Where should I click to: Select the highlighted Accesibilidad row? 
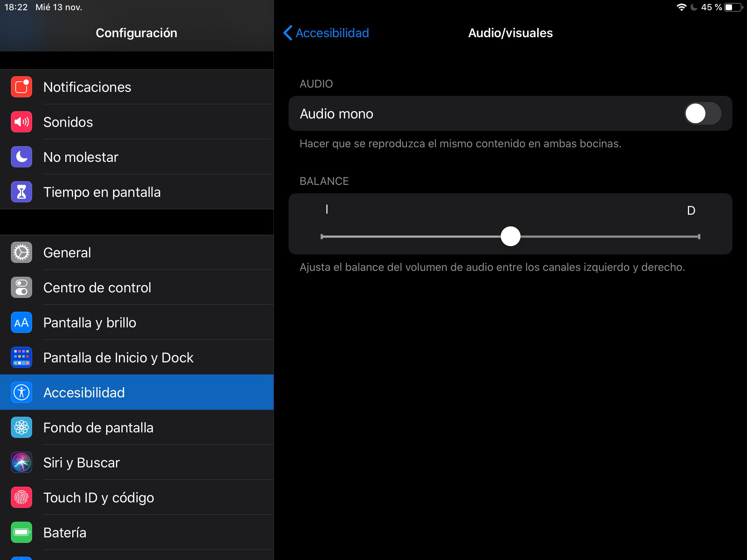tap(137, 393)
